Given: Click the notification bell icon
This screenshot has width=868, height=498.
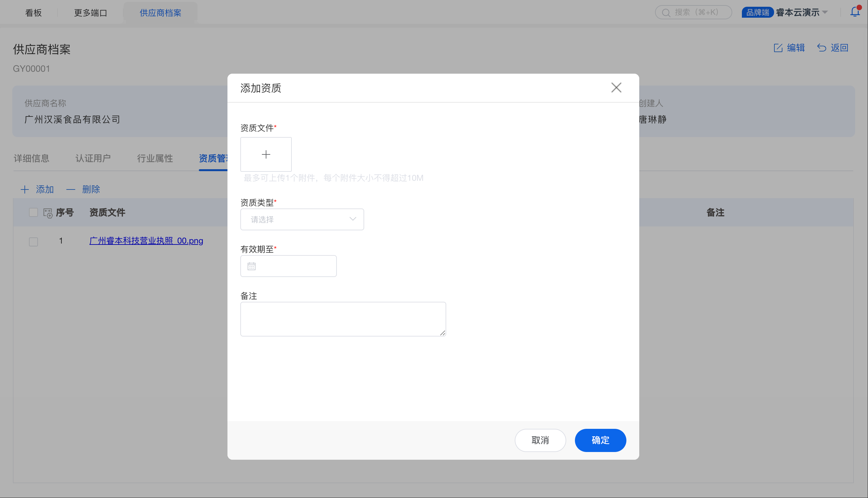Looking at the screenshot, I should tap(855, 12).
